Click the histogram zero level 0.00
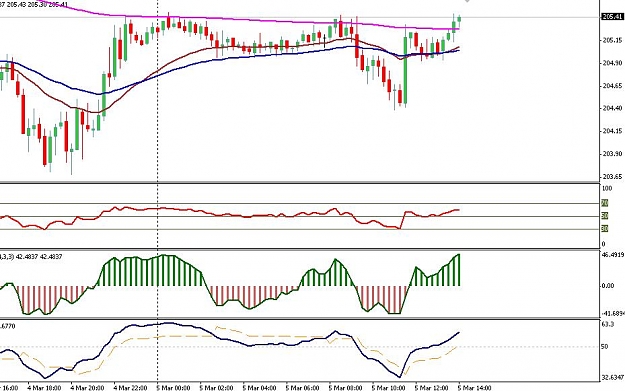 pyautogui.click(x=608, y=286)
